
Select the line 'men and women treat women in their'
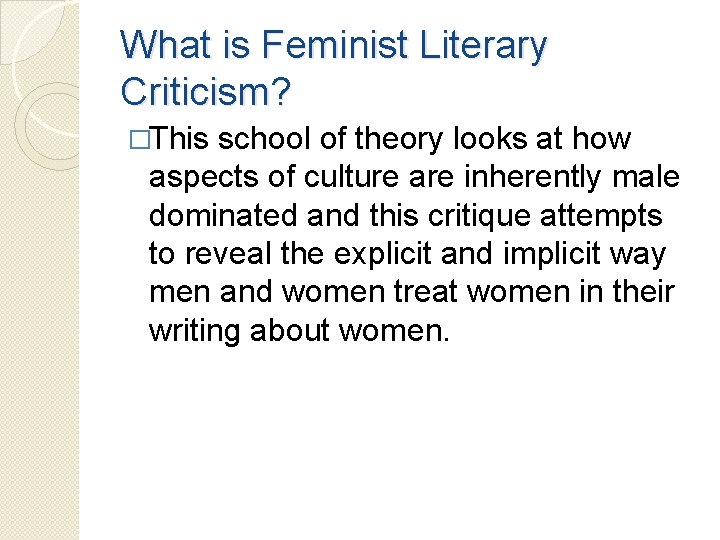coord(412,292)
